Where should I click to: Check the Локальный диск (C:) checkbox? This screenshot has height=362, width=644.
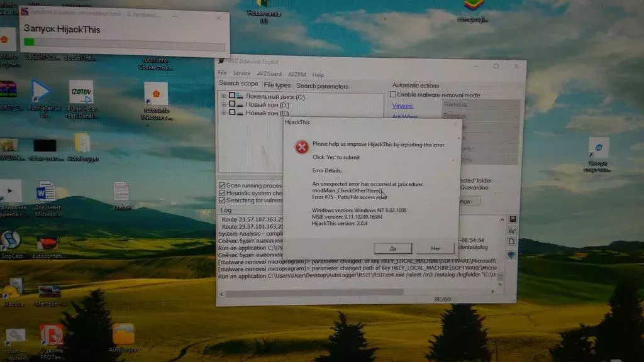232,96
